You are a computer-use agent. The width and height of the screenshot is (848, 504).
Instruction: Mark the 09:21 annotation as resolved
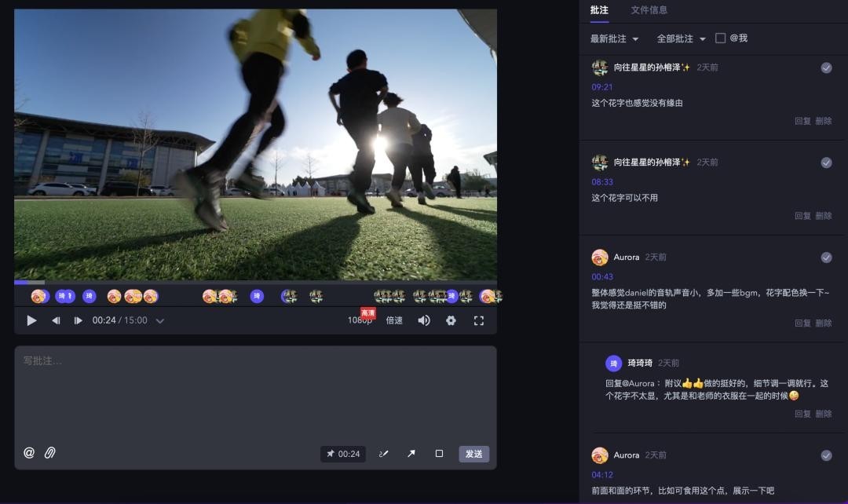[x=826, y=68]
